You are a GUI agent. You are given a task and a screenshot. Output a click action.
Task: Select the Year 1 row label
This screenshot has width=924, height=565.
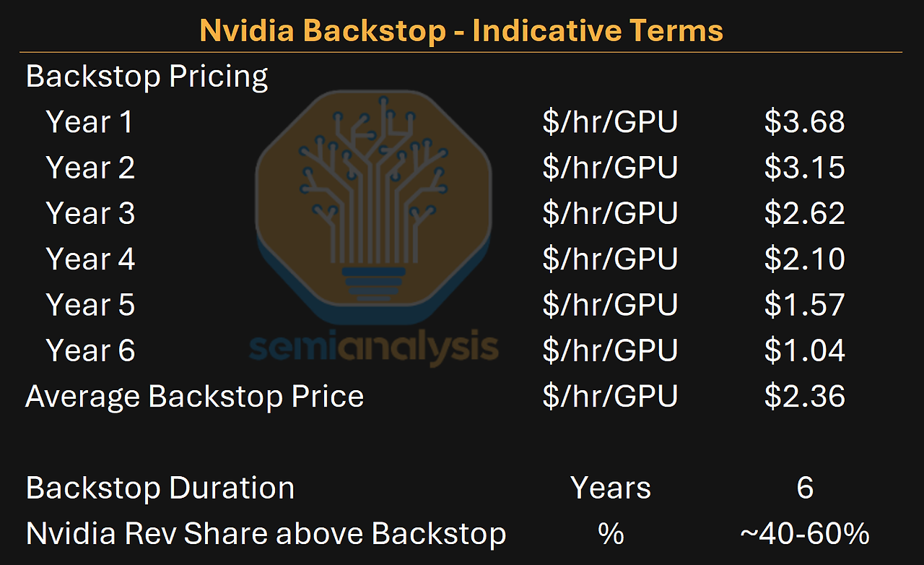(x=90, y=122)
